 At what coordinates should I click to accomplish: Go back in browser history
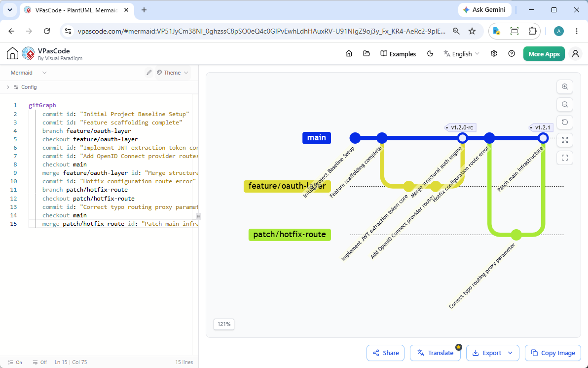(x=12, y=31)
